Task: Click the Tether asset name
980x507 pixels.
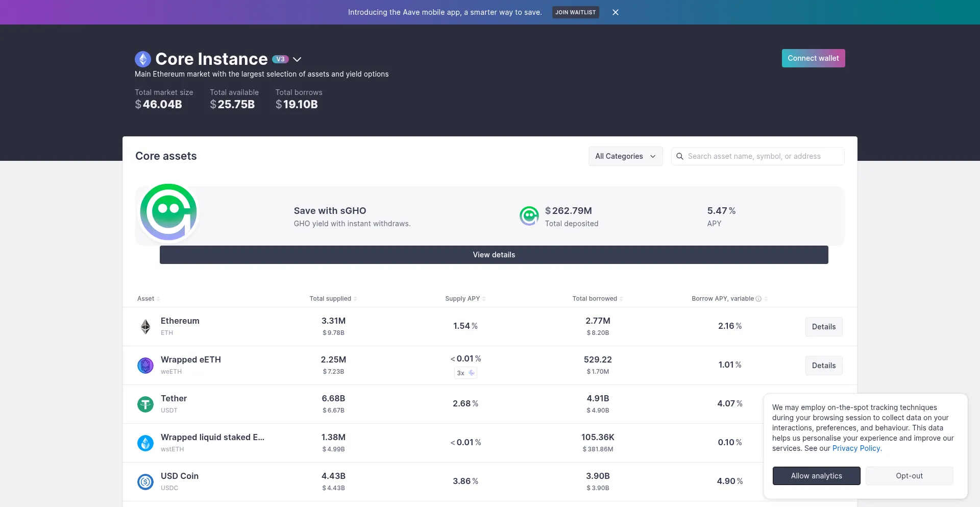Action: pos(174,398)
